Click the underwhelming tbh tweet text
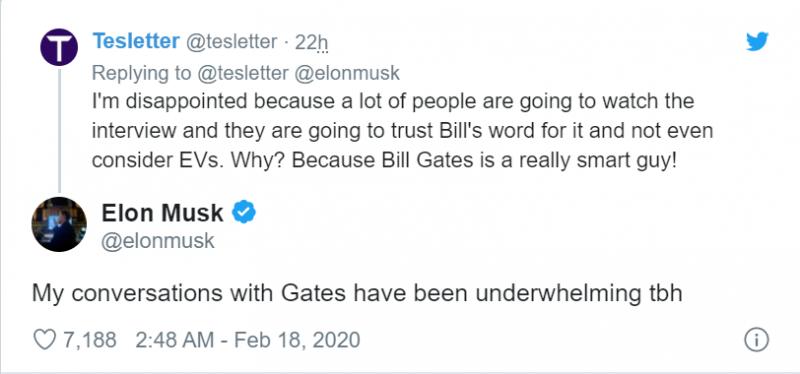Viewport: 800px width, 374px height. 357,294
